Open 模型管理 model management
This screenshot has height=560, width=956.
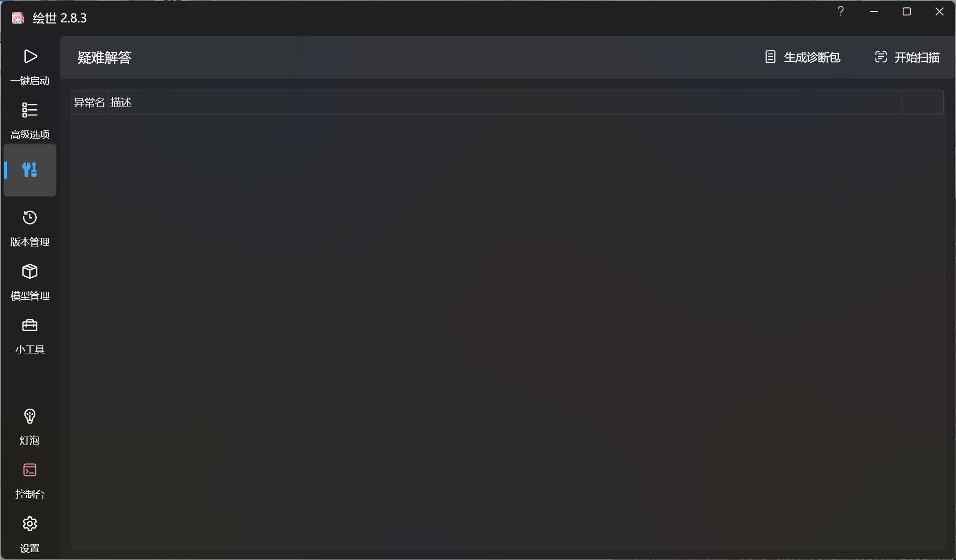tap(30, 281)
